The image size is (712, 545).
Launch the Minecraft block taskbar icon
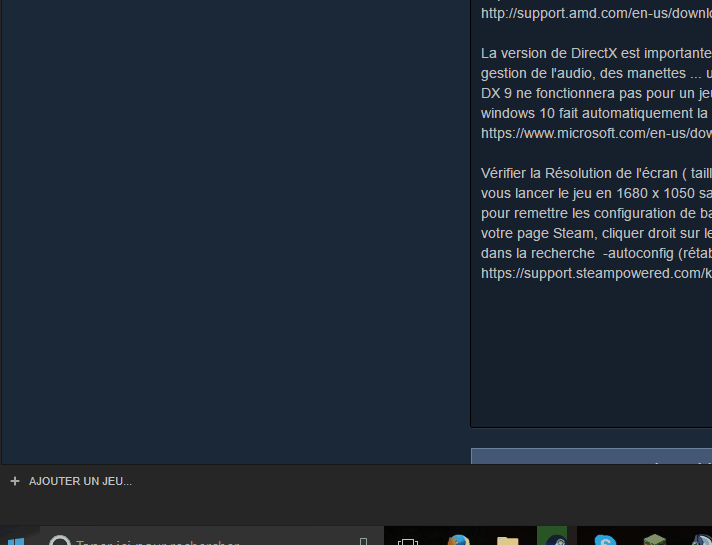pos(655,540)
